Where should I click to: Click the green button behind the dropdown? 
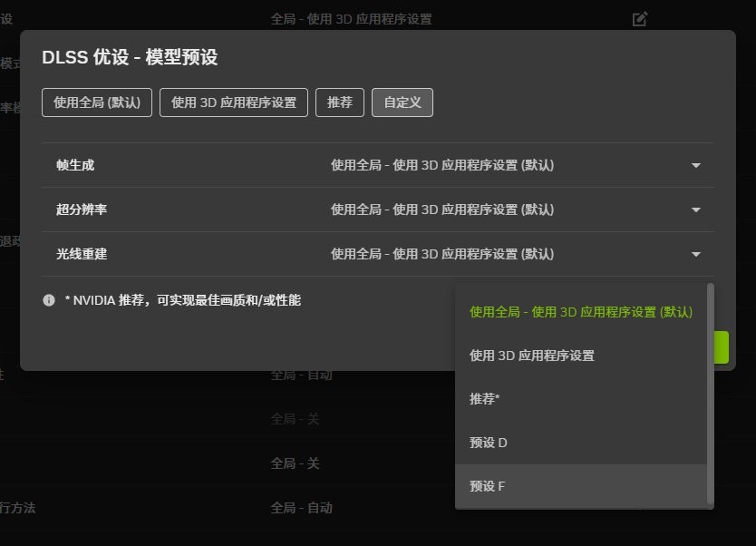[722, 347]
